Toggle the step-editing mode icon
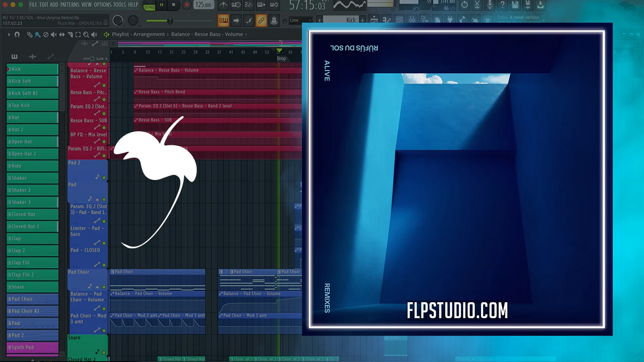 (249, 21)
